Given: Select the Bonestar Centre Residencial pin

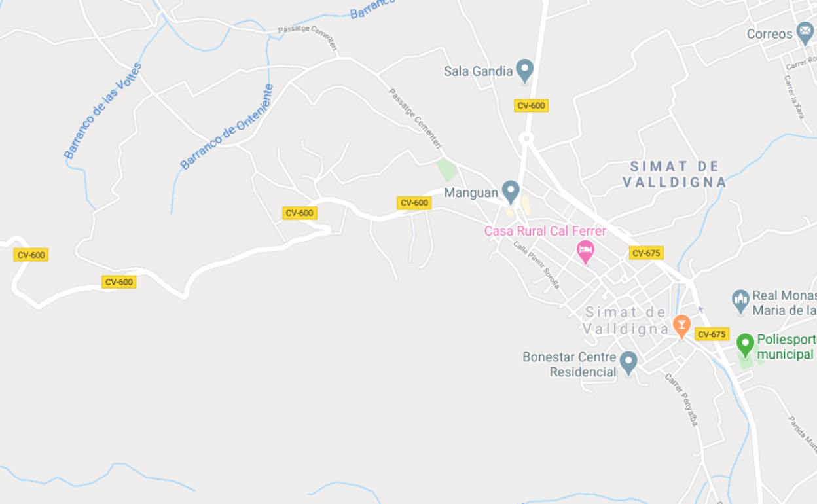Looking at the screenshot, I should 628,363.
